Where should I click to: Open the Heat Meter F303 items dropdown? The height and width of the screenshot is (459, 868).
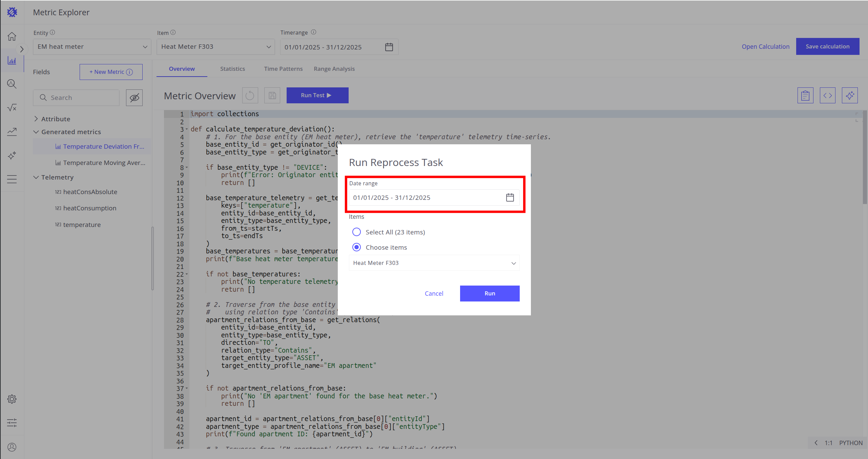[x=434, y=263]
